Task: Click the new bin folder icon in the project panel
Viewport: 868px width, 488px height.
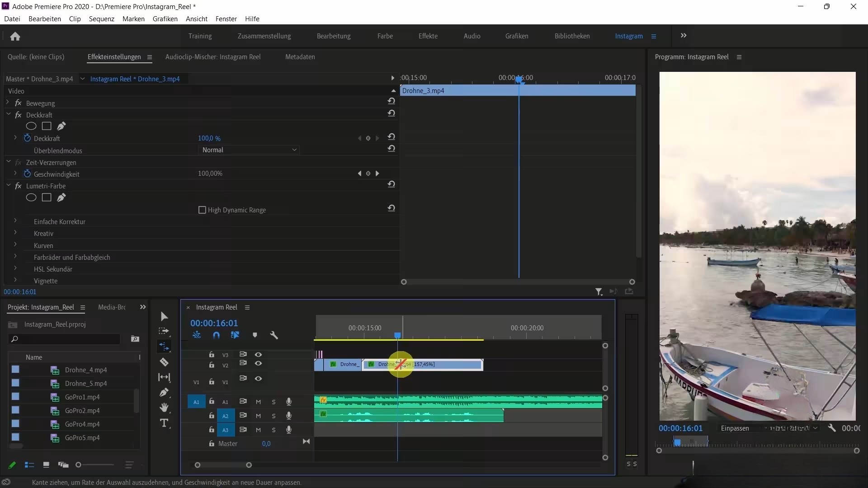Action: [135, 339]
